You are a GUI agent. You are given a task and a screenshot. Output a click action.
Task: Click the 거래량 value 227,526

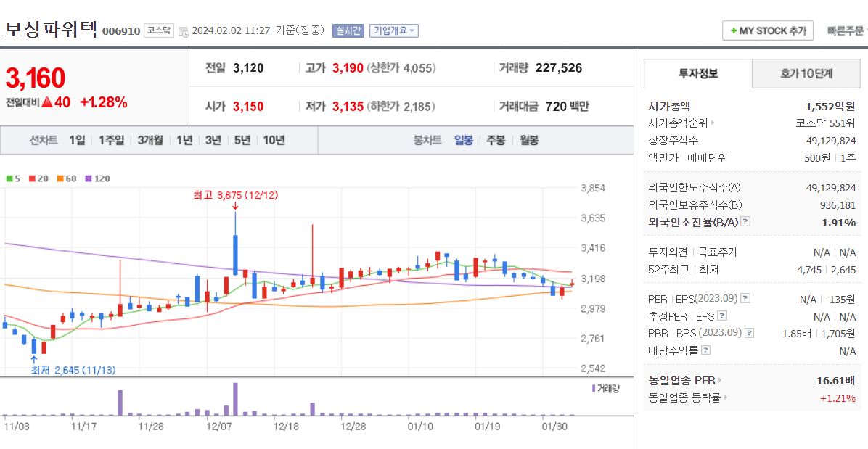(559, 68)
